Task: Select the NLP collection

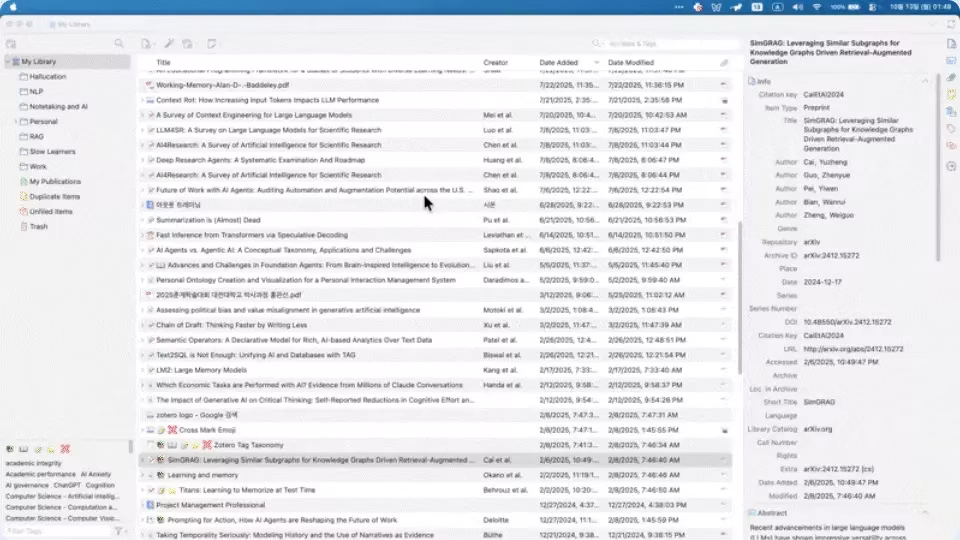Action: tap(69, 92)
